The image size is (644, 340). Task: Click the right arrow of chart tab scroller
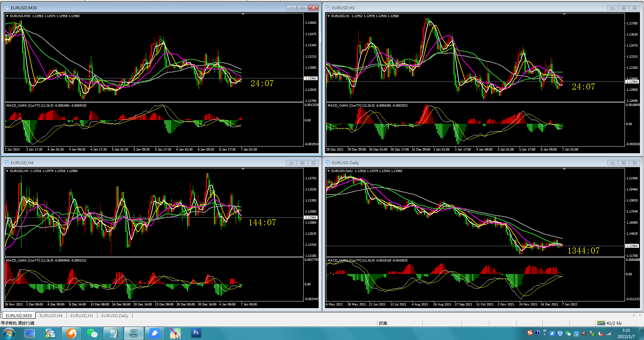pyautogui.click(x=640, y=315)
